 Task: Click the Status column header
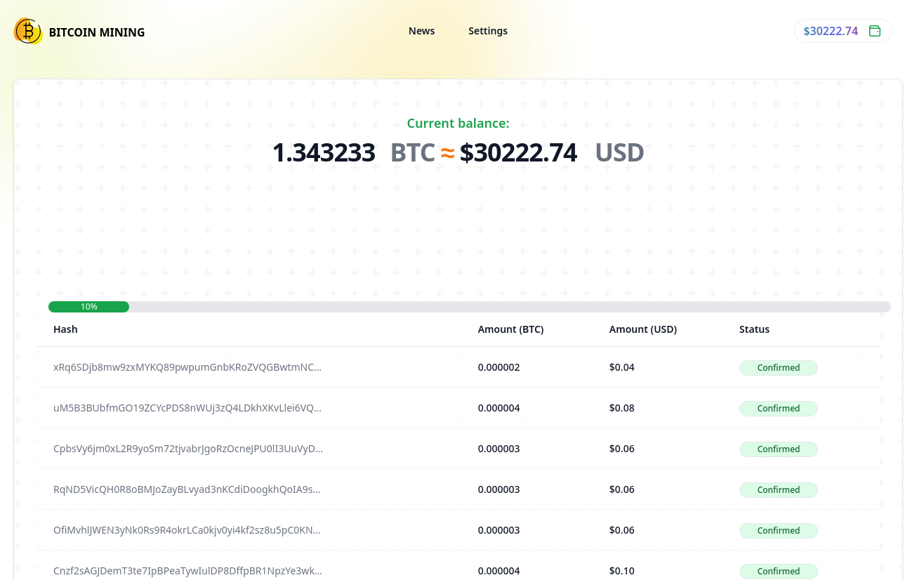[754, 329]
